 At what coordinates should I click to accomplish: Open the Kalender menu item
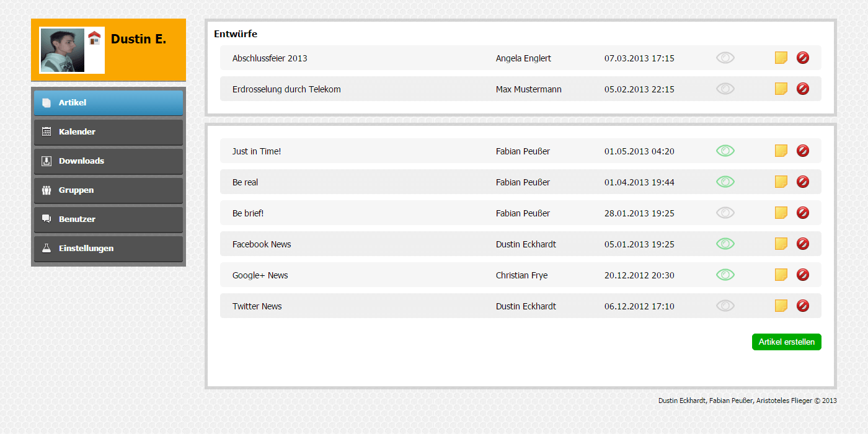pyautogui.click(x=108, y=132)
